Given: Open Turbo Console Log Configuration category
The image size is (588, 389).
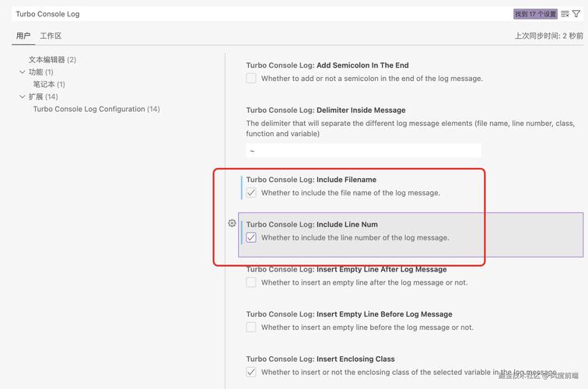Looking at the screenshot, I should [96, 110].
